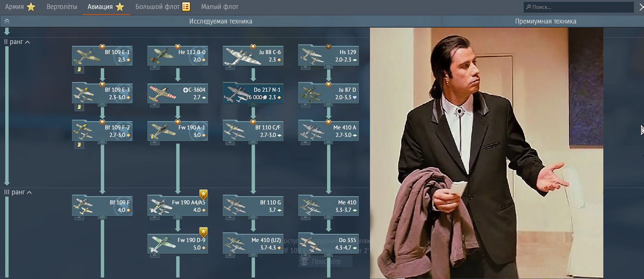The image size is (644, 279).
Task: Click the confused man meme image
Action: 486,153
